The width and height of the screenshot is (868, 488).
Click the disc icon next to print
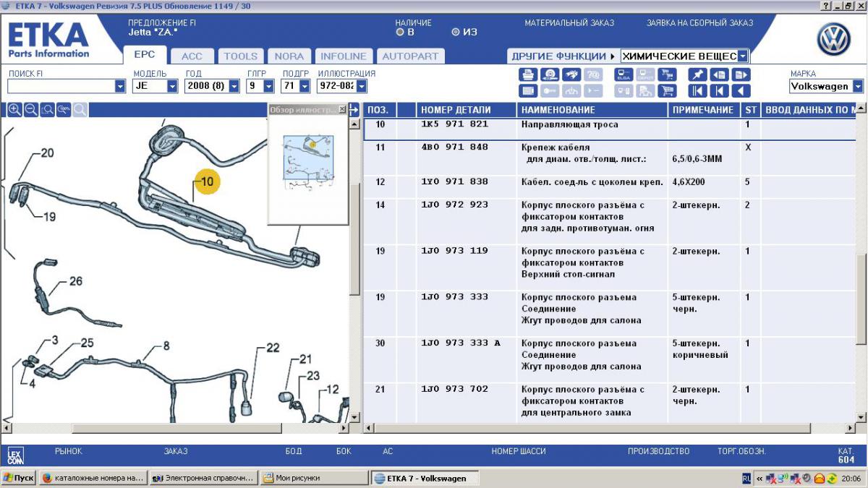click(x=550, y=74)
